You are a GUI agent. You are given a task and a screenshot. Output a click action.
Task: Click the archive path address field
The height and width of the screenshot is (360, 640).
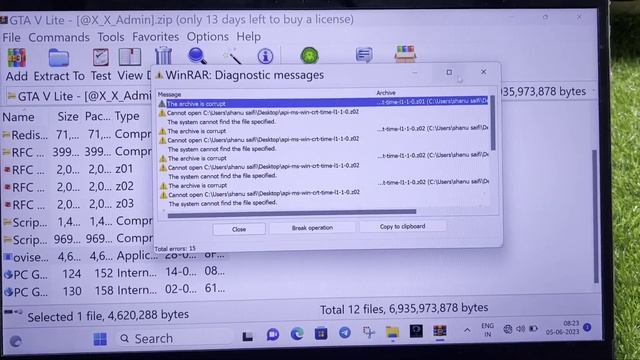pyautogui.click(x=79, y=96)
